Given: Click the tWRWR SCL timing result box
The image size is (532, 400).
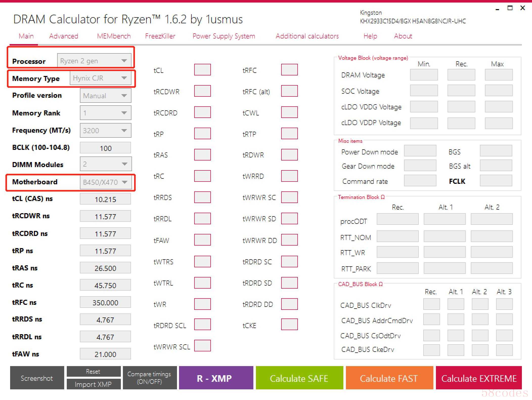Looking at the screenshot, I should [202, 346].
